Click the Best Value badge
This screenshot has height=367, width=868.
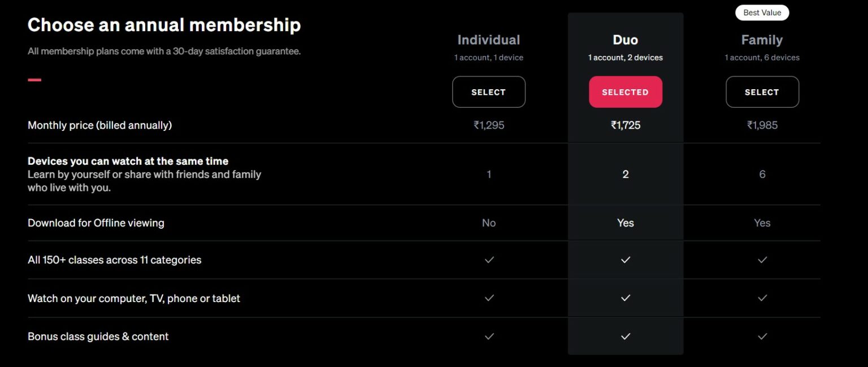click(762, 12)
